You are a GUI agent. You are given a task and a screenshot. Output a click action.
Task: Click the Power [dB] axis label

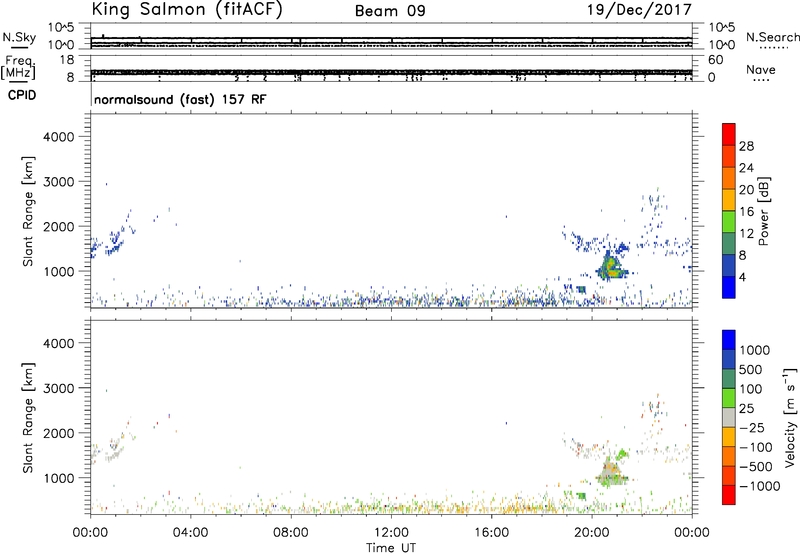point(764,211)
